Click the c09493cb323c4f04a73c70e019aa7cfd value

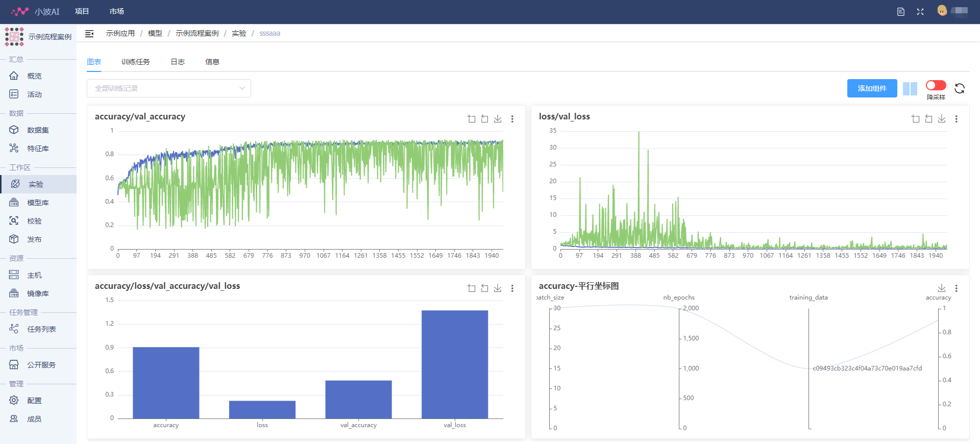[x=867, y=368]
